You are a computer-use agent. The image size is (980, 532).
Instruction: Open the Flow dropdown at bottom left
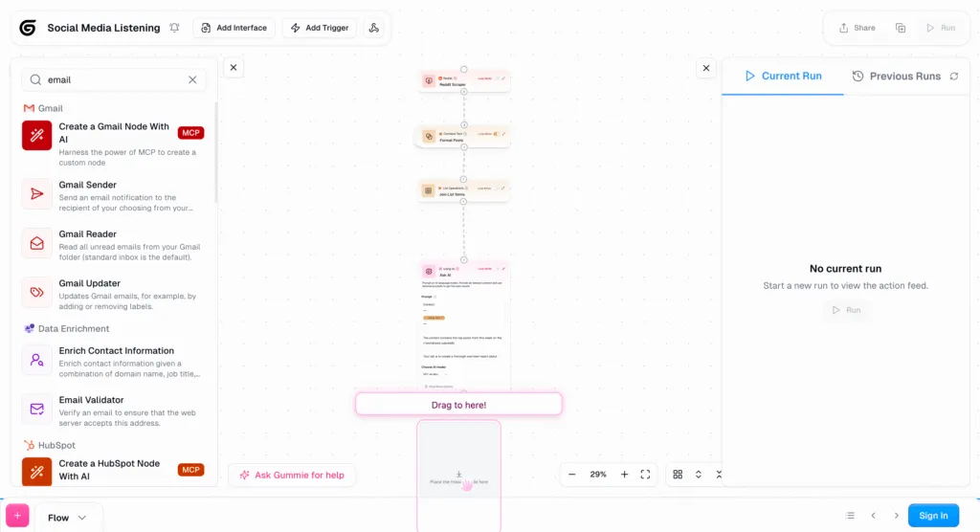[68, 518]
